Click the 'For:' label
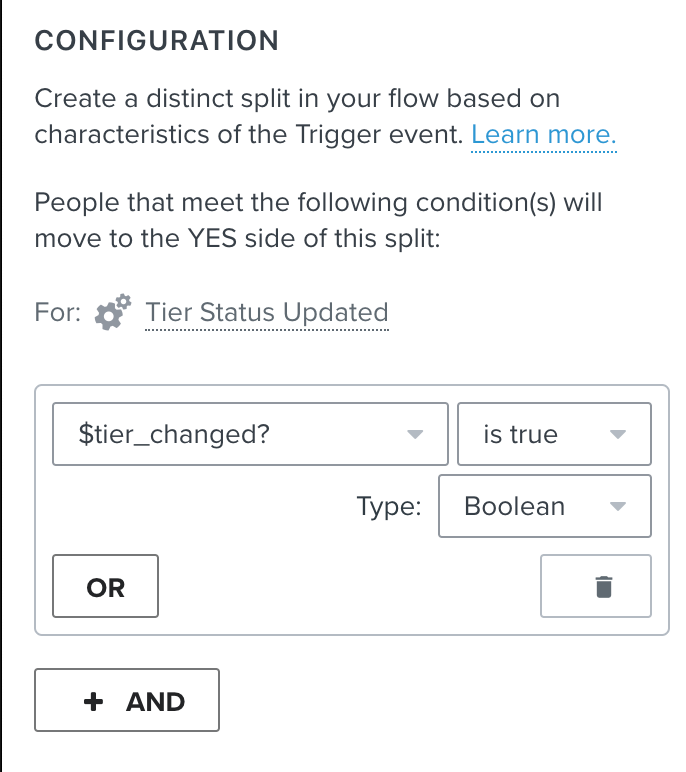 coord(58,312)
